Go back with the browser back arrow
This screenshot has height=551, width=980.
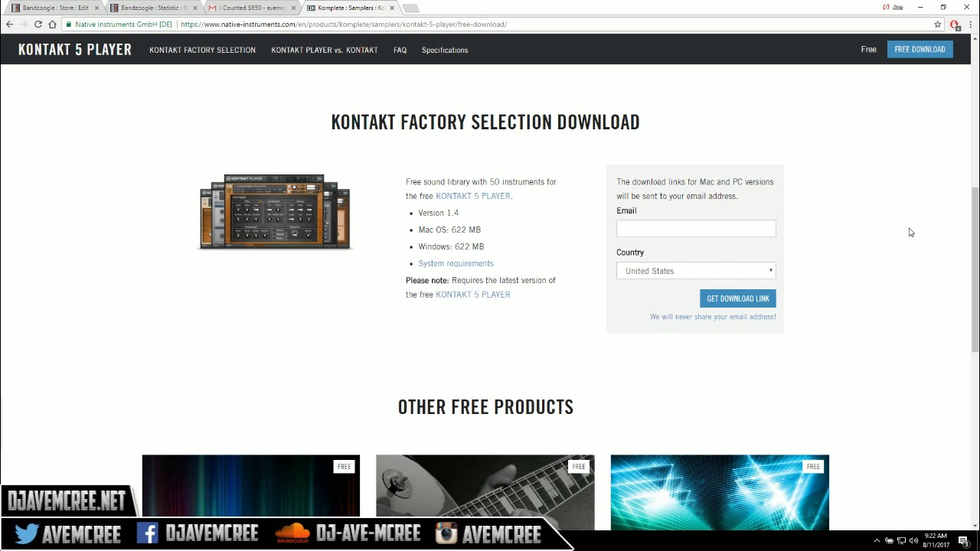[9, 24]
